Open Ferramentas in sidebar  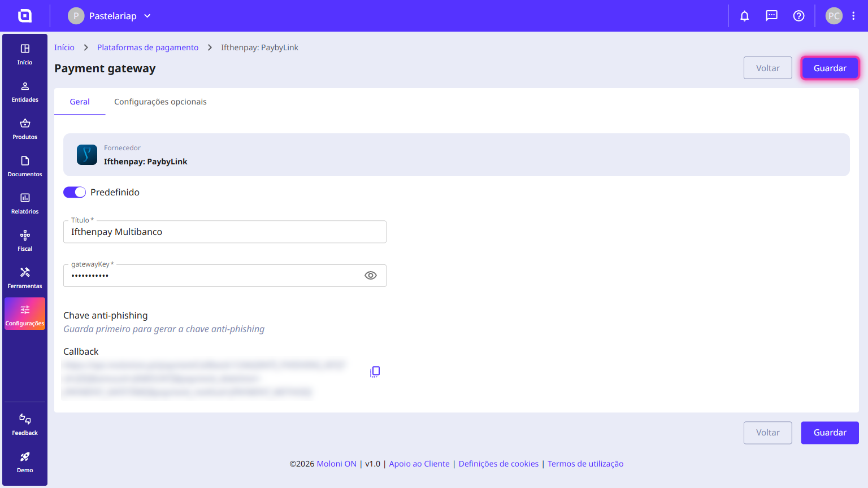click(25, 278)
